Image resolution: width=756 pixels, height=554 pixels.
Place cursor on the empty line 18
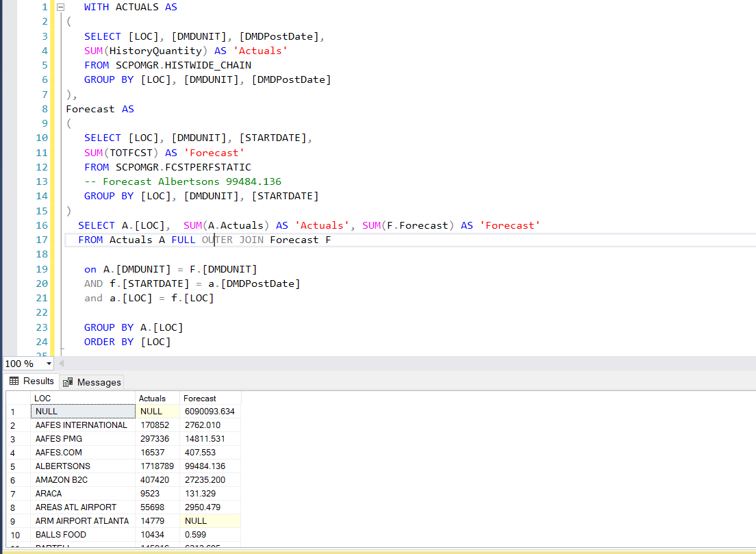[x=205, y=254]
